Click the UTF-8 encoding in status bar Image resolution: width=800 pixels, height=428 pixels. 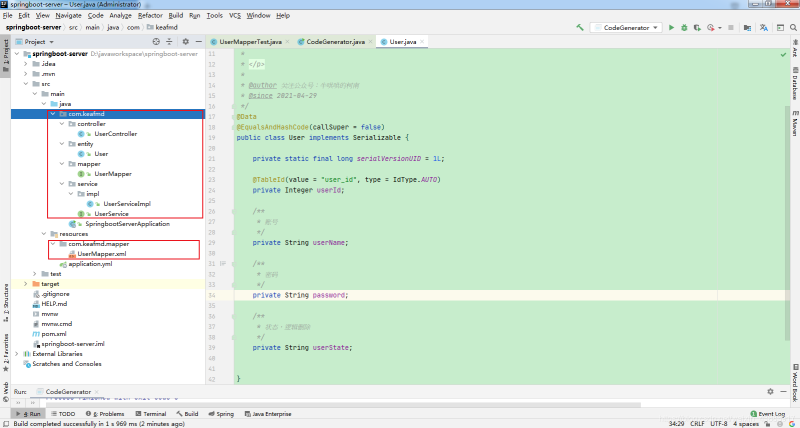(x=717, y=423)
